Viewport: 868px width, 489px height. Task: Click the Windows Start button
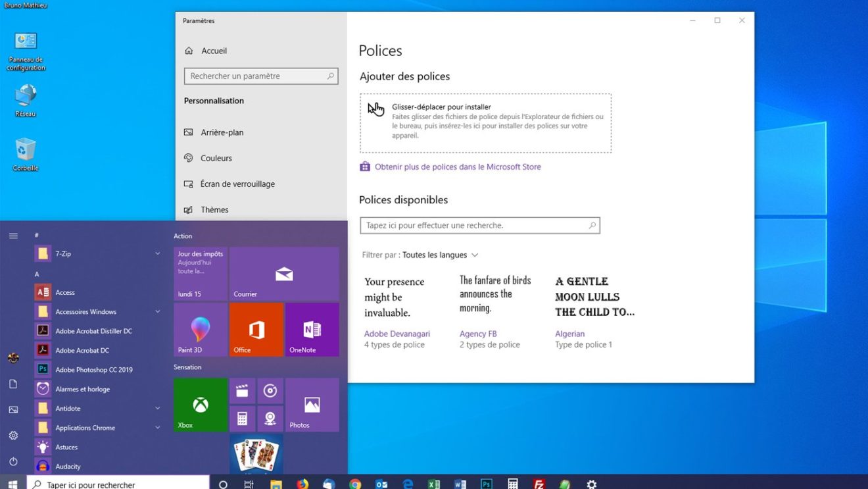13,484
